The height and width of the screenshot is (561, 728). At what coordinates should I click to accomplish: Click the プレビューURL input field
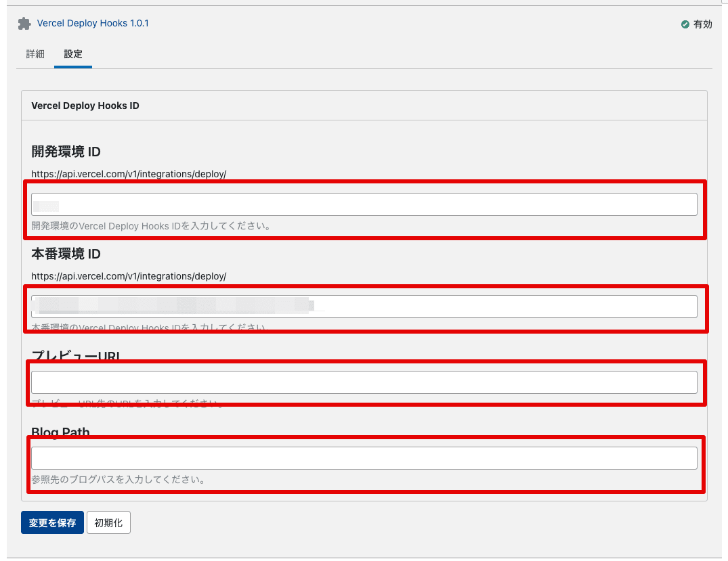(364, 382)
